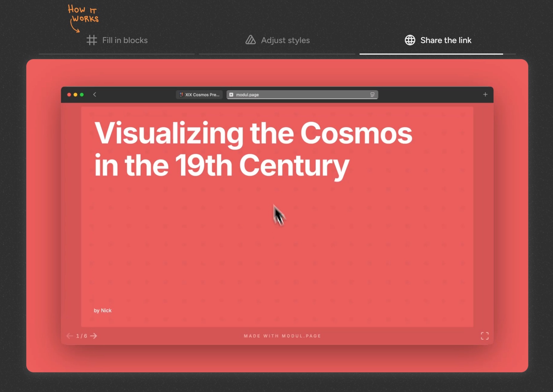Click the progress bar under Share the link
Image resolution: width=553 pixels, height=392 pixels.
431,54
